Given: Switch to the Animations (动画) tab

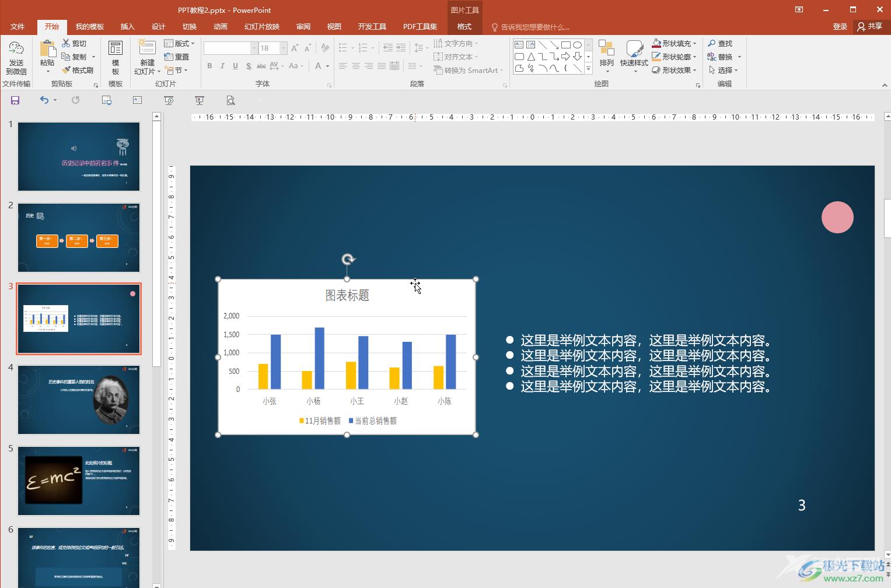Looking at the screenshot, I should (x=220, y=27).
